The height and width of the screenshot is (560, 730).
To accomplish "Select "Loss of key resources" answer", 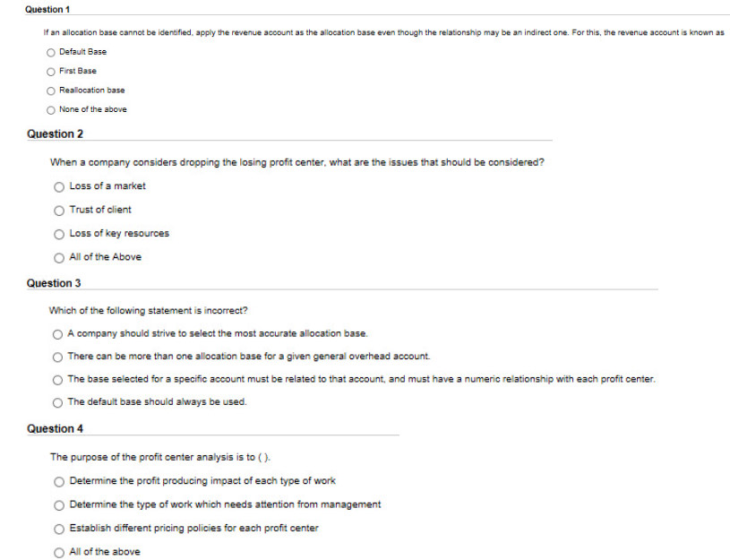I will pyautogui.click(x=57, y=234).
